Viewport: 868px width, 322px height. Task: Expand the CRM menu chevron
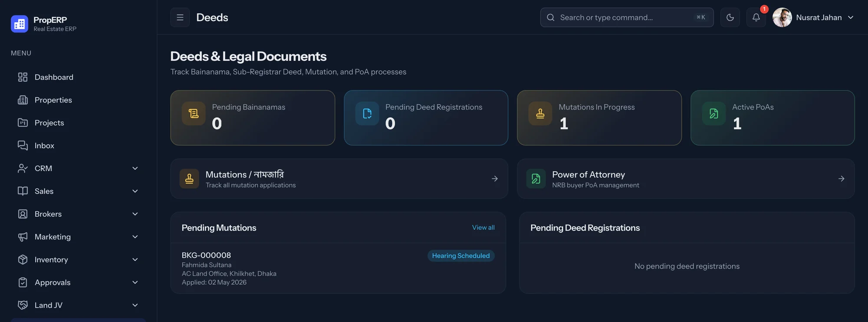[135, 168]
